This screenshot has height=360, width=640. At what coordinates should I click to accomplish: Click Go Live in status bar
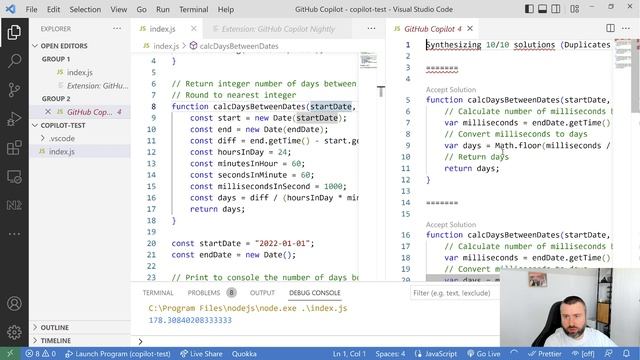point(484,353)
